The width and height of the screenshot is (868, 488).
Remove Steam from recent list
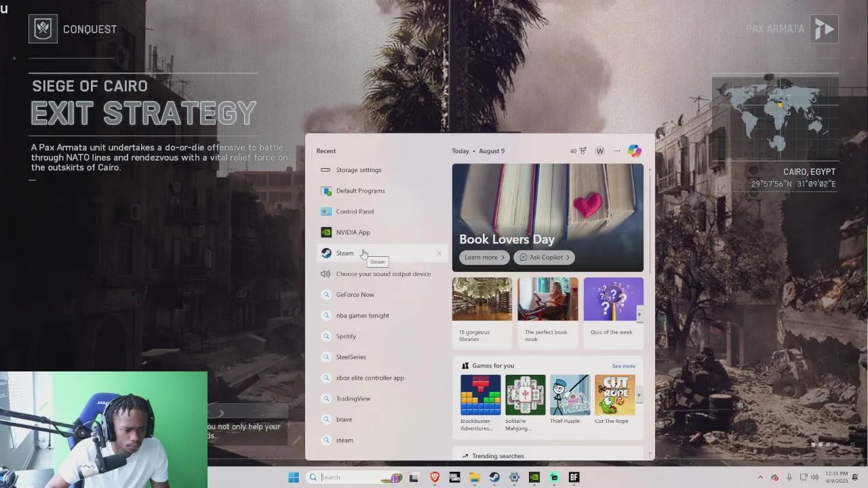coord(439,253)
